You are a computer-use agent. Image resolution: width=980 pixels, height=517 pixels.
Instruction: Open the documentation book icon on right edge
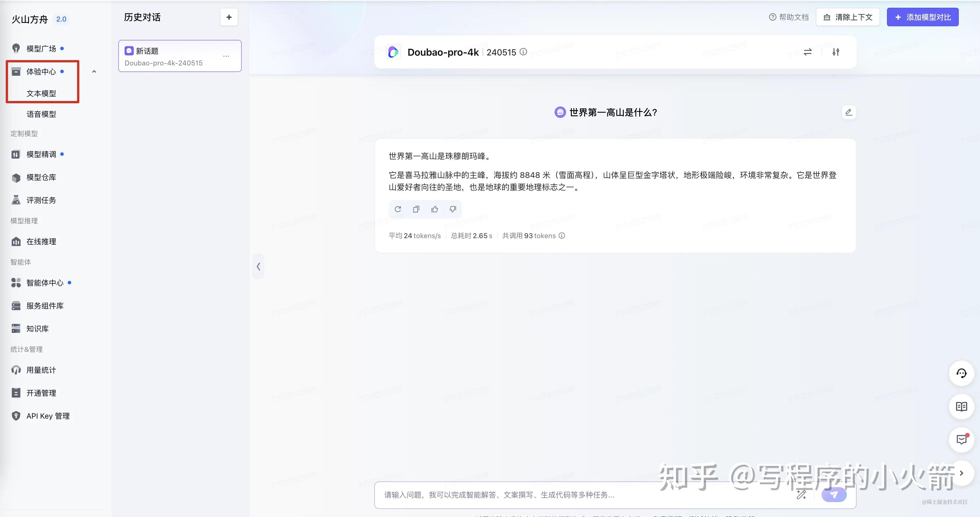(962, 406)
